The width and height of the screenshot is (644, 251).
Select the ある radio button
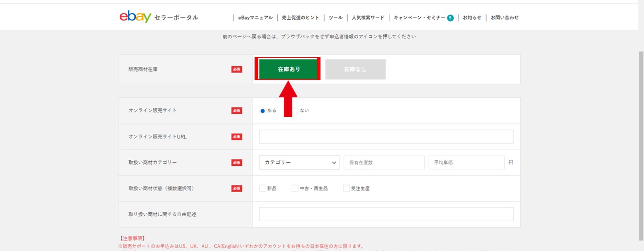(263, 110)
